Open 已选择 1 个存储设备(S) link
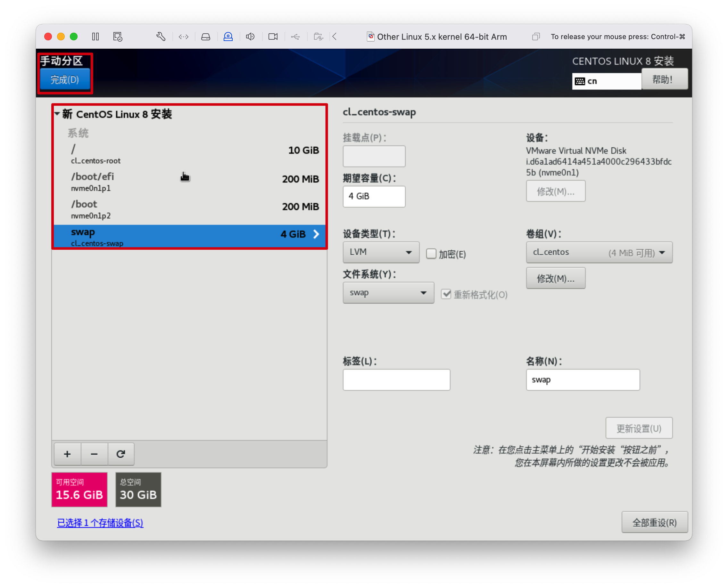This screenshot has width=728, height=588. [x=100, y=523]
